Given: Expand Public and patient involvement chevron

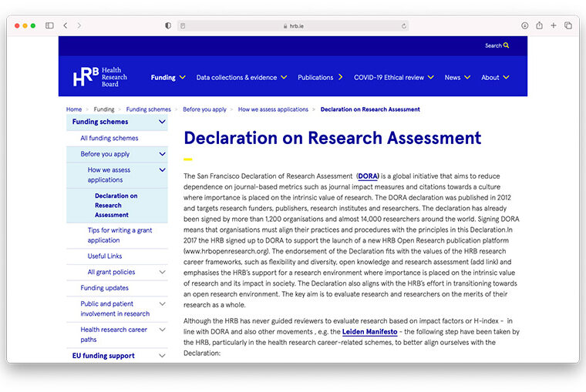Looking at the screenshot, I should click(x=162, y=304).
